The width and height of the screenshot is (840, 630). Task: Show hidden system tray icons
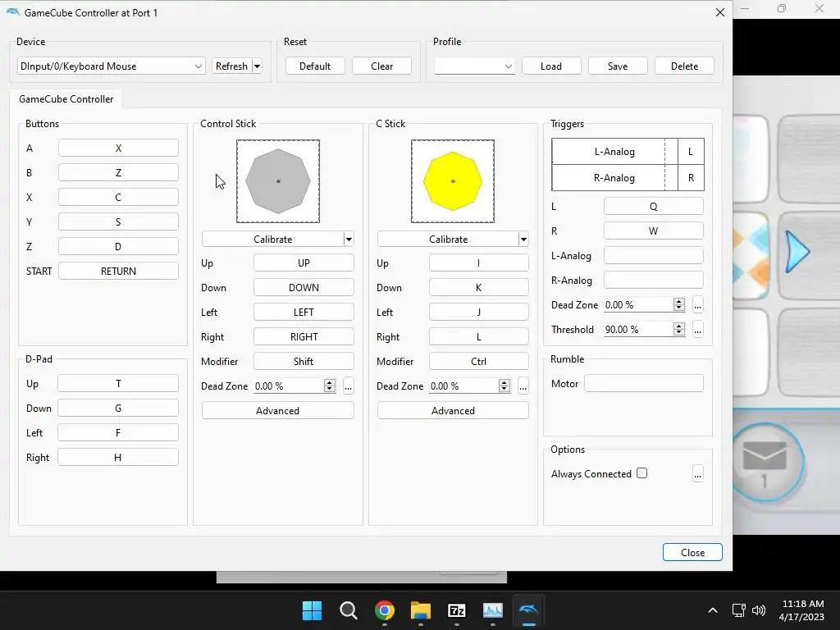(x=713, y=610)
